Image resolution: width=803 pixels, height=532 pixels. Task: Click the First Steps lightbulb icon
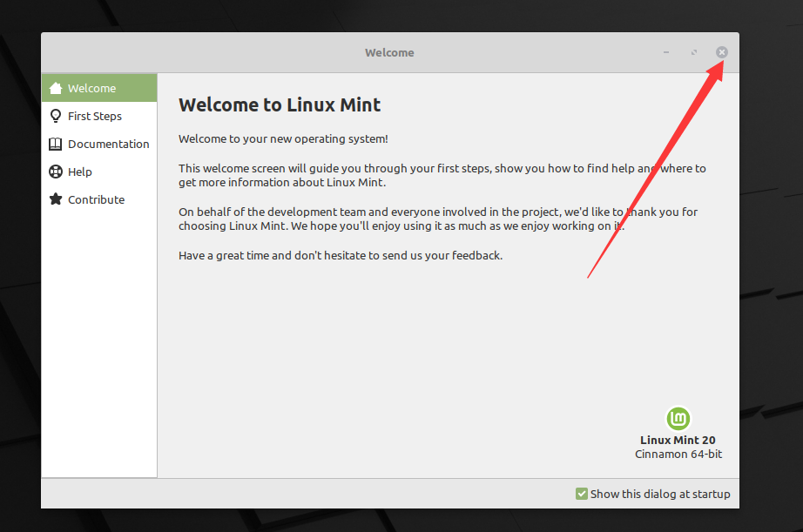(56, 115)
